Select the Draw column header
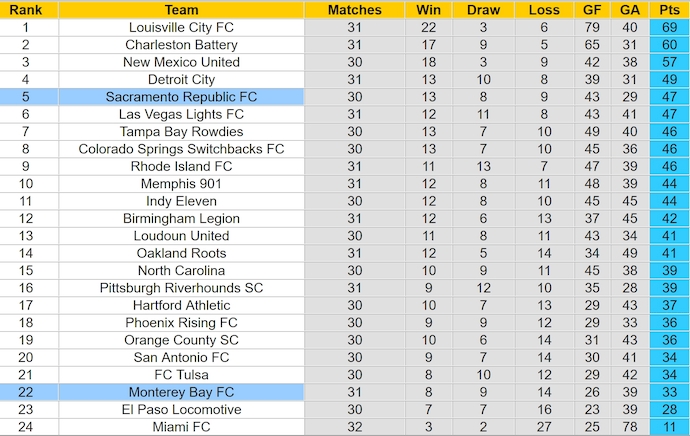 pos(483,10)
